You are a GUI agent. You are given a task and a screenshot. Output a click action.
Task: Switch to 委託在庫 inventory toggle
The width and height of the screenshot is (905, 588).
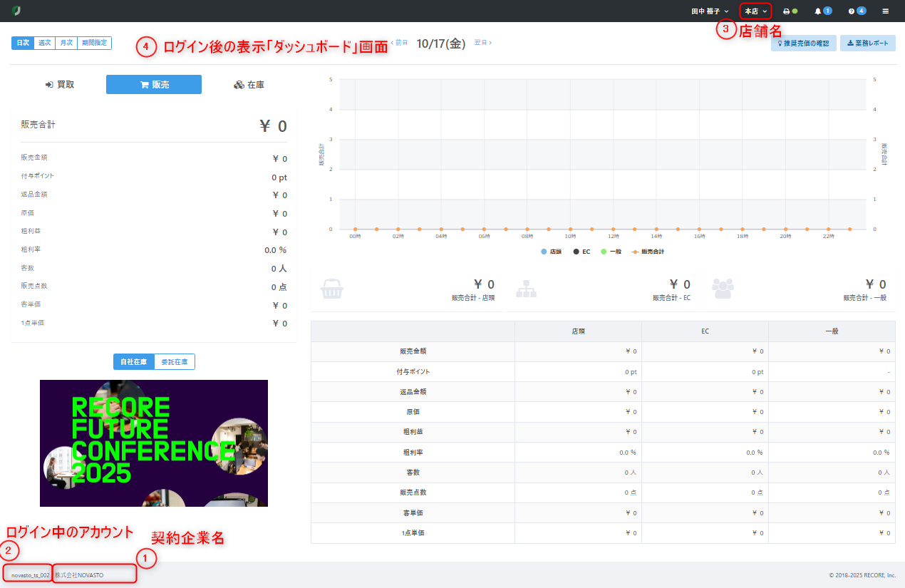pyautogui.click(x=175, y=362)
